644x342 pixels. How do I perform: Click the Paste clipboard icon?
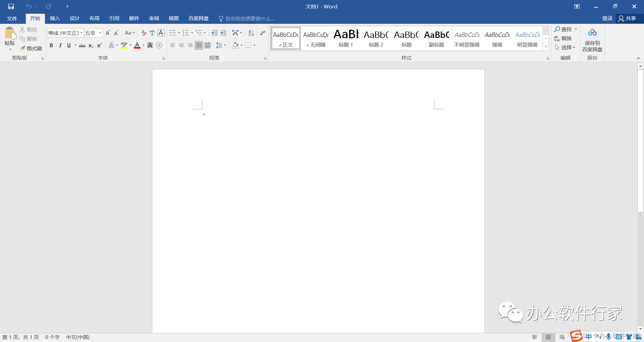point(10,33)
